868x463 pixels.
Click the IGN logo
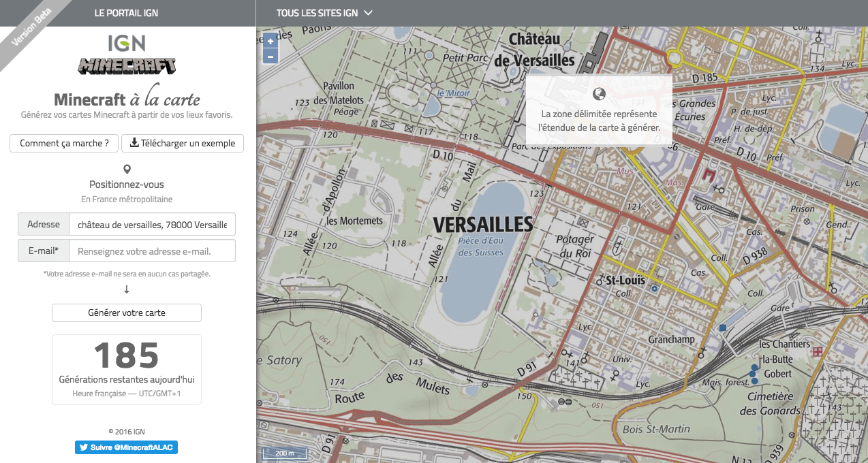(127, 43)
